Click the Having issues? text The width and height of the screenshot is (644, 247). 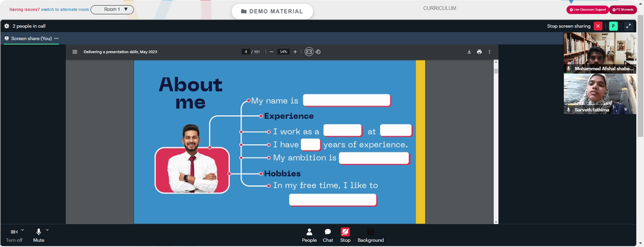[24, 10]
